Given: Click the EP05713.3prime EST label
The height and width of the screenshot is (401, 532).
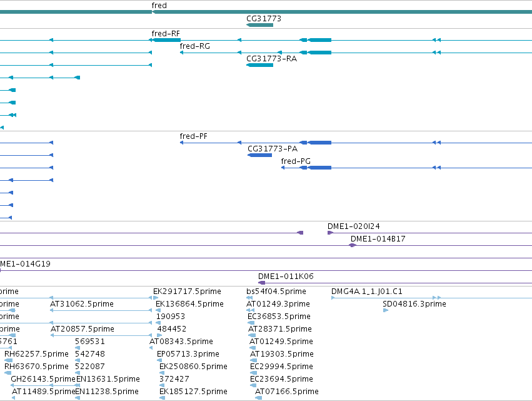Looking at the screenshot, I should coord(188,354).
